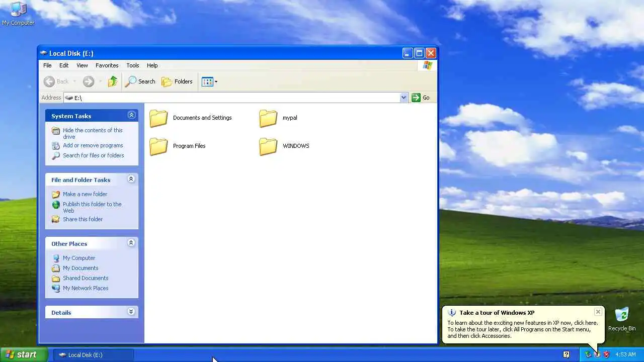Screen dimensions: 644x362
Task: Click the Go button
Action: (421, 98)
